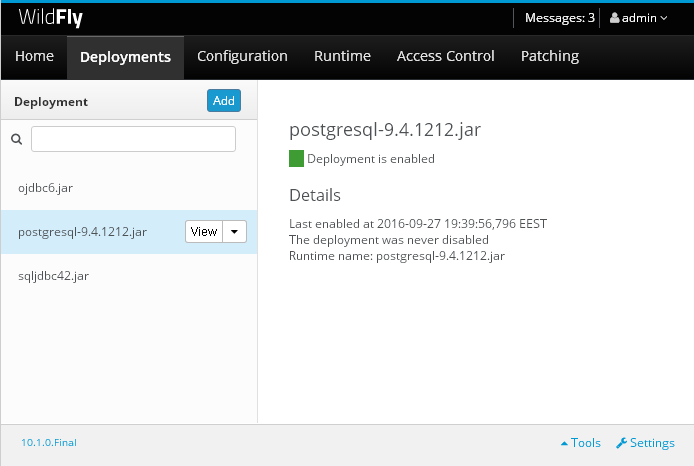Click the search magnifier icon
The image size is (694, 466).
coord(16,139)
